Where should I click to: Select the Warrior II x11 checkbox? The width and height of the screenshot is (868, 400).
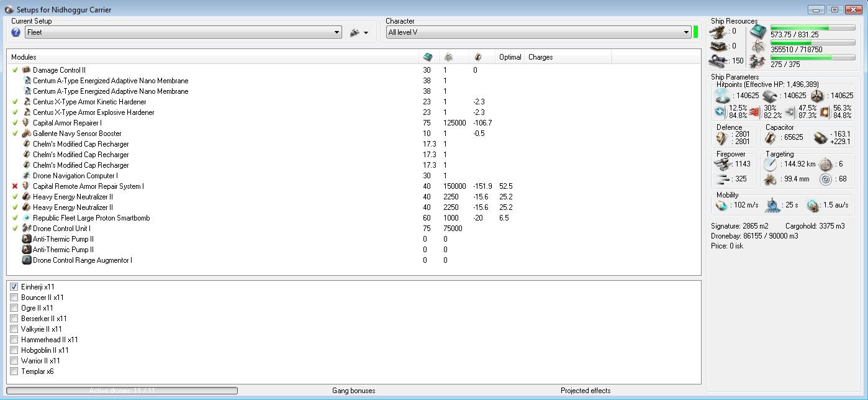click(x=14, y=361)
